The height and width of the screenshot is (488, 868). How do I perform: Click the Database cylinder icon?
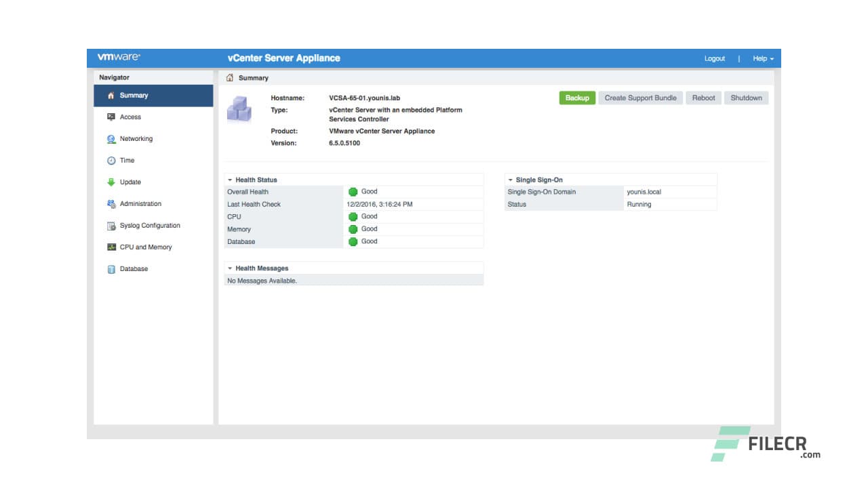111,268
